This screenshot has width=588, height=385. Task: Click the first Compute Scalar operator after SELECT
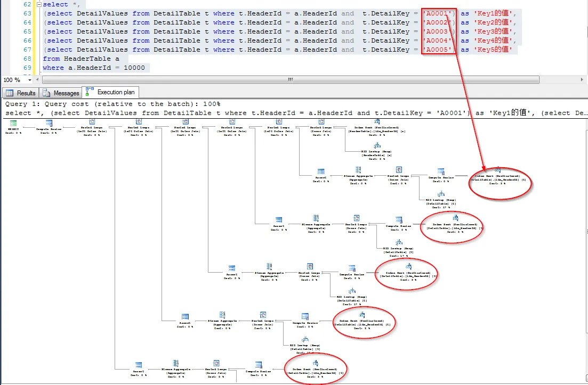[49, 127]
